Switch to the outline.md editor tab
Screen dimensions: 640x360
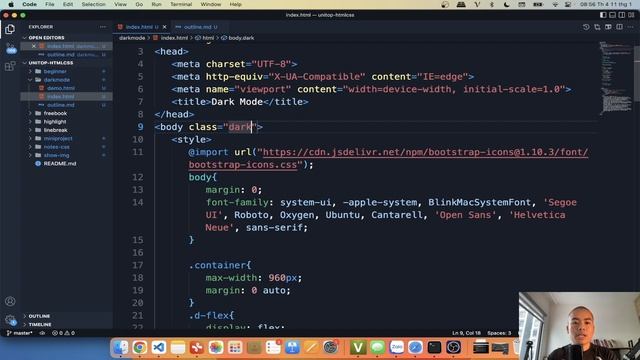point(197,27)
